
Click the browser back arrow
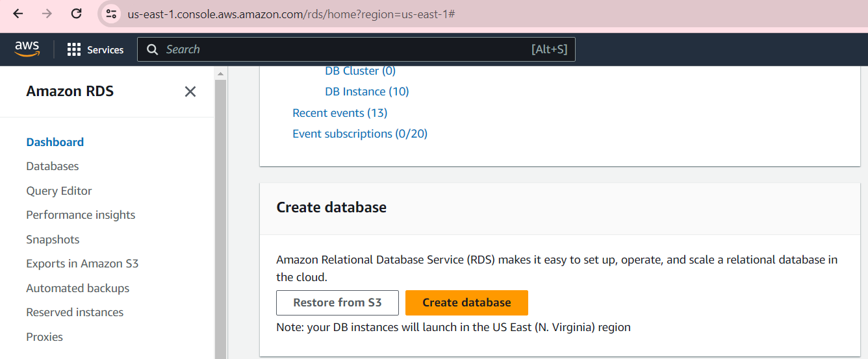pyautogui.click(x=18, y=14)
